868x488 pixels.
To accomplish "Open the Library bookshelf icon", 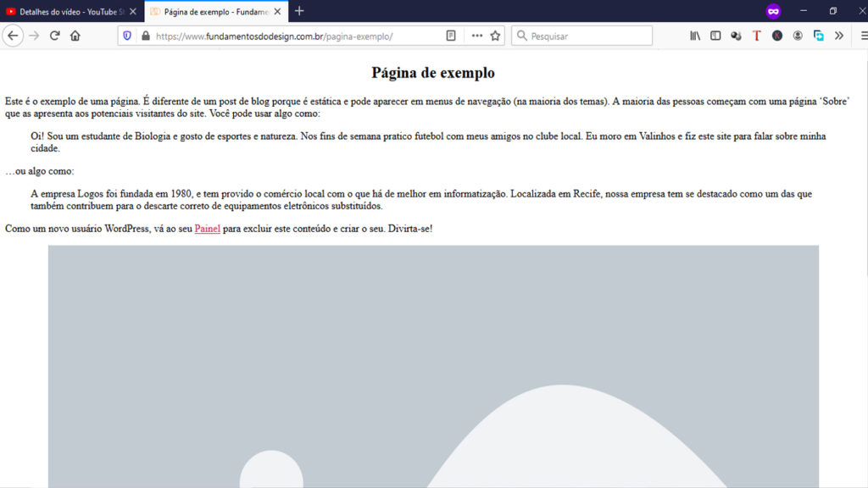I will [x=695, y=36].
